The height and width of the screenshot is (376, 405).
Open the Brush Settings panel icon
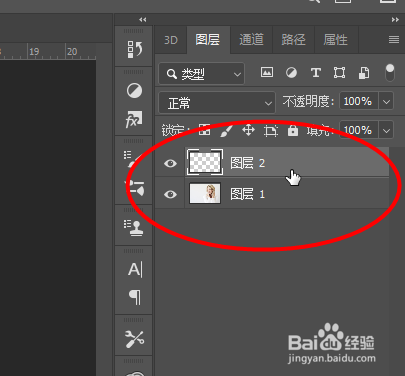(134, 159)
